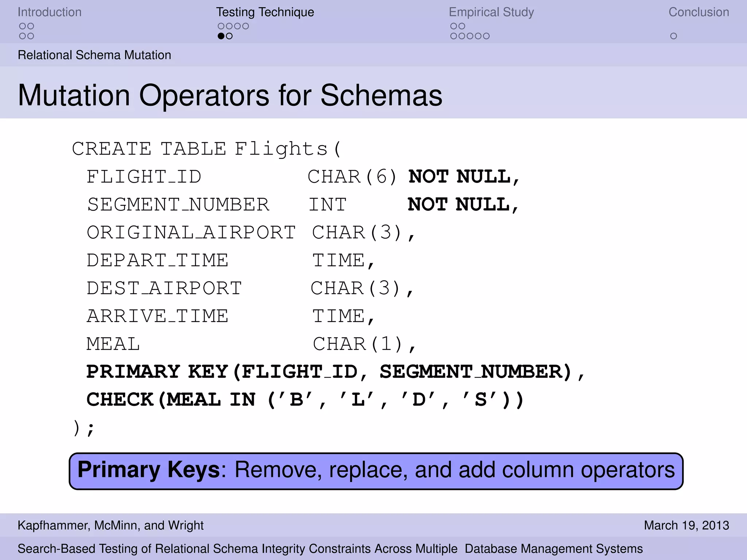Click the date March 19, 2013

click(686, 525)
